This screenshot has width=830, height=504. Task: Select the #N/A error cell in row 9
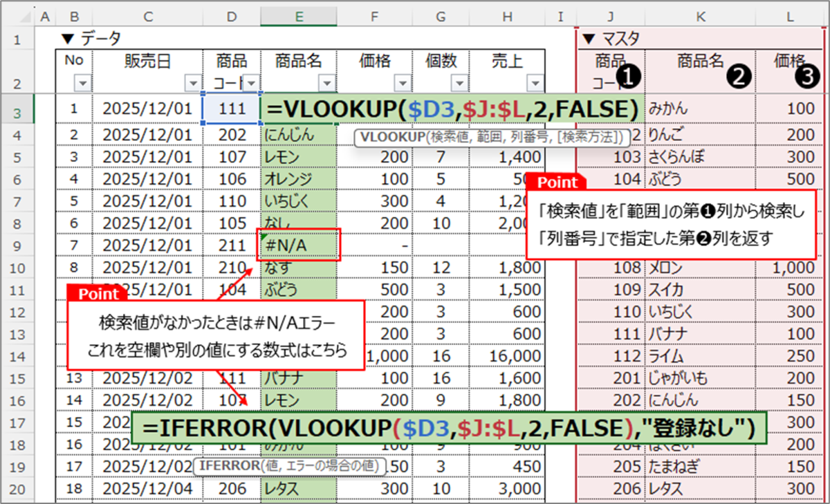(299, 245)
